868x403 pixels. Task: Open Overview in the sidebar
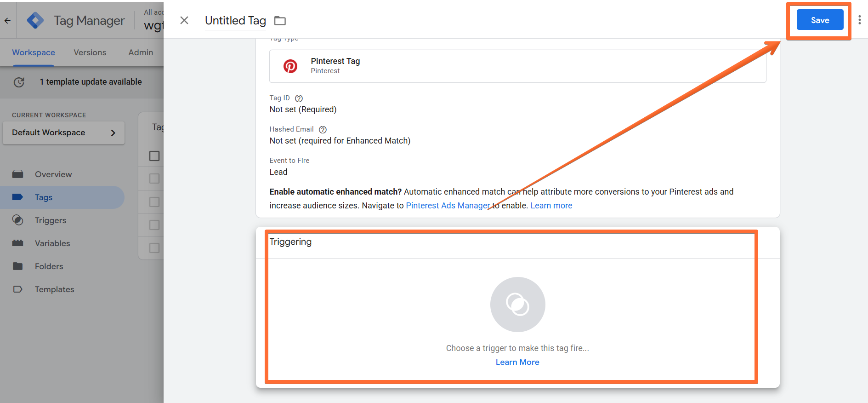53,174
